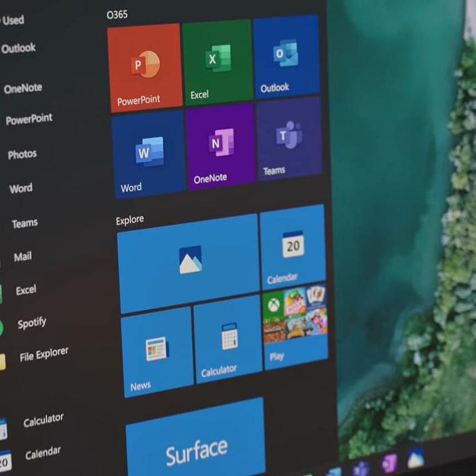This screenshot has height=476, width=476.
Task: Click the O365 group header
Action: [117, 14]
